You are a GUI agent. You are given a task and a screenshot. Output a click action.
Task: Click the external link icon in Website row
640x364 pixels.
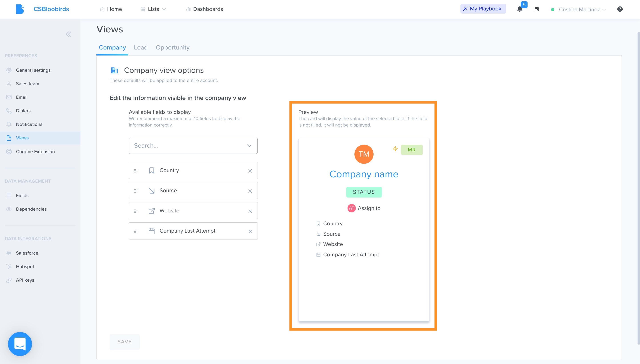pos(151,211)
